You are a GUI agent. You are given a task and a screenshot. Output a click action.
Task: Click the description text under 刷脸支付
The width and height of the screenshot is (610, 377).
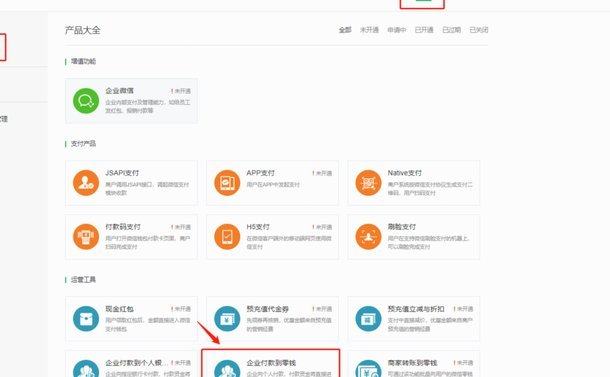coord(428,242)
